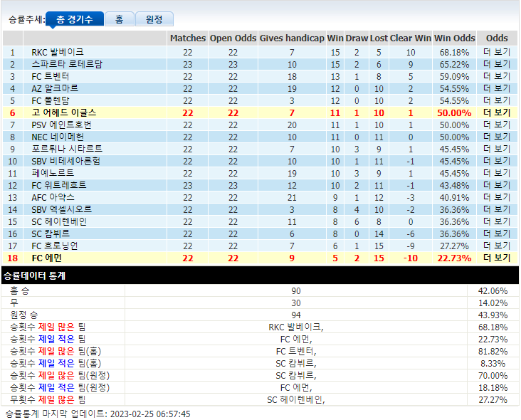Select team name FC 흐로닝언
The width and height of the screenshot is (521, 420).
pos(55,246)
